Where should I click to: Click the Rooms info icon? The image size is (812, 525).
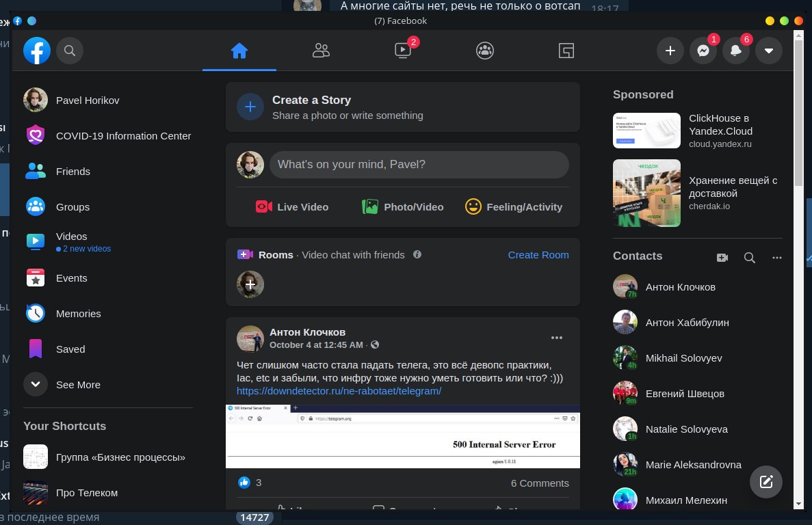pos(417,254)
